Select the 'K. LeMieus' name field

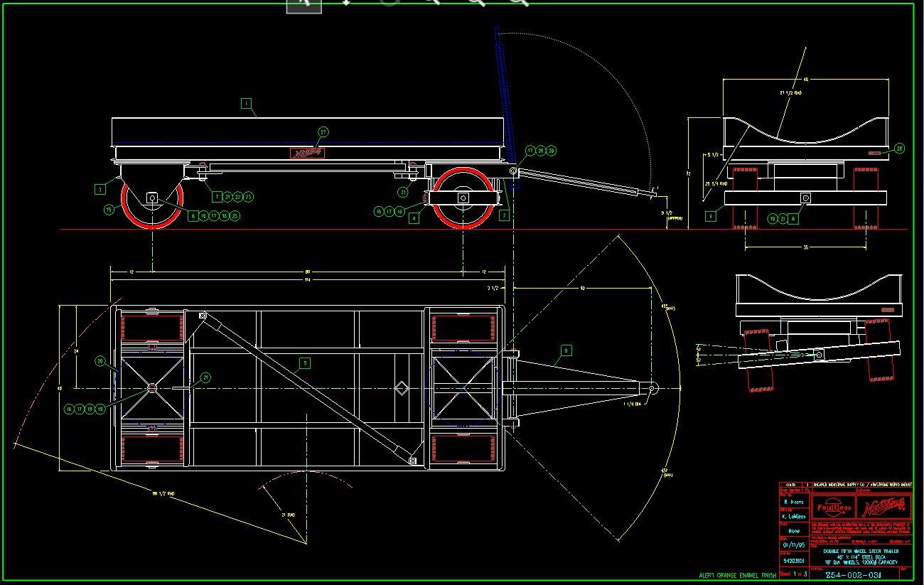(794, 517)
